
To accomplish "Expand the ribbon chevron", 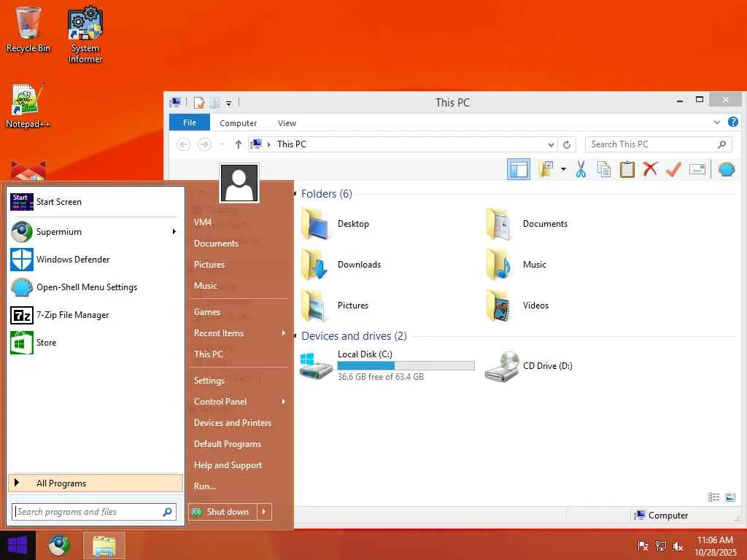I will click(x=716, y=122).
